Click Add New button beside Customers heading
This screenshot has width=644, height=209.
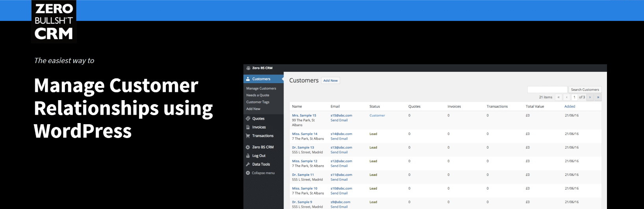point(330,80)
